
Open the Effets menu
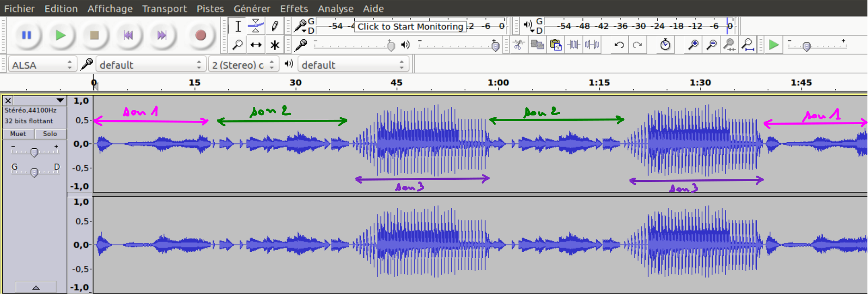(x=294, y=9)
